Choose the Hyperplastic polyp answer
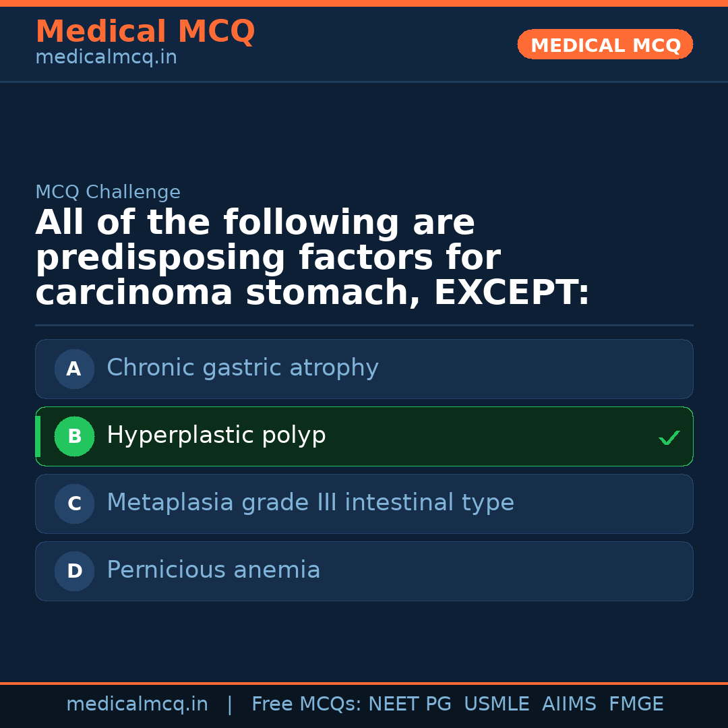Viewport: 728px width, 728px height. [x=216, y=435]
